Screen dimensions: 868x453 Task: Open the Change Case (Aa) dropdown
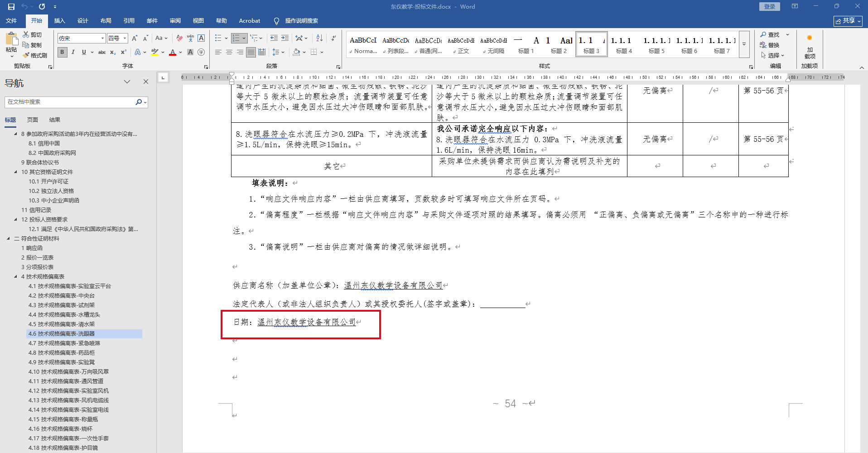[x=161, y=39]
